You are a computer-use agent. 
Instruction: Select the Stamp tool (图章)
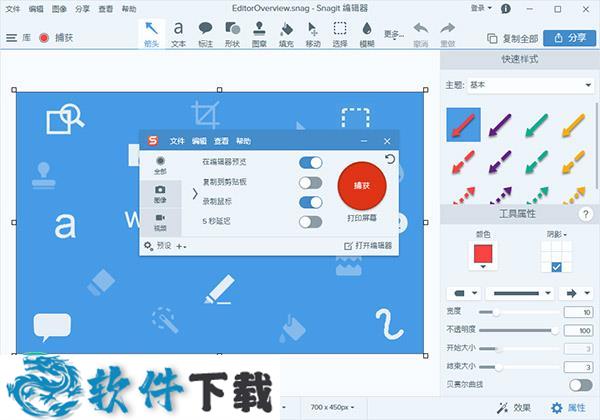pos(259,34)
